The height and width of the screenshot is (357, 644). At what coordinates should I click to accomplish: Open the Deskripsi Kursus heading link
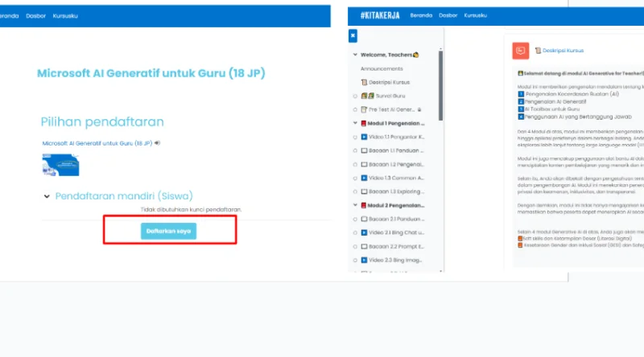click(563, 51)
